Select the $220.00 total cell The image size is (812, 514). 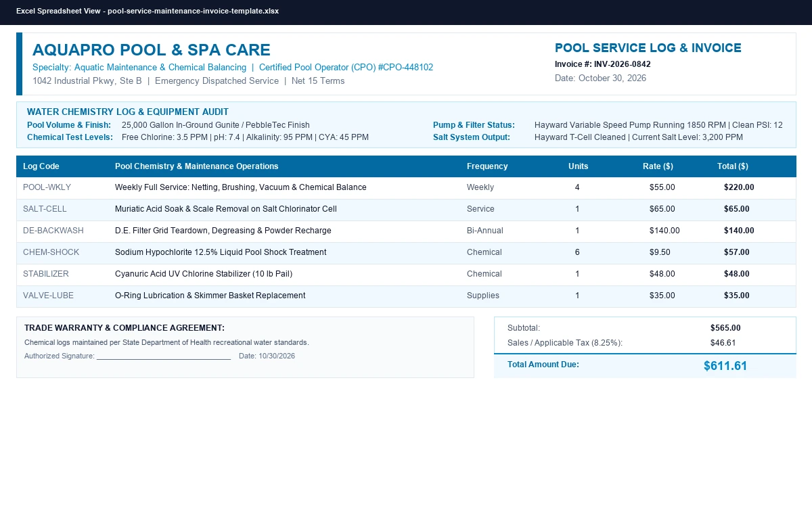click(739, 187)
